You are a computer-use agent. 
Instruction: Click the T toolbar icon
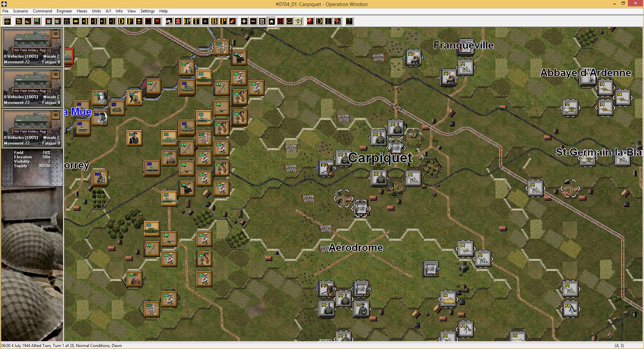tap(196, 21)
